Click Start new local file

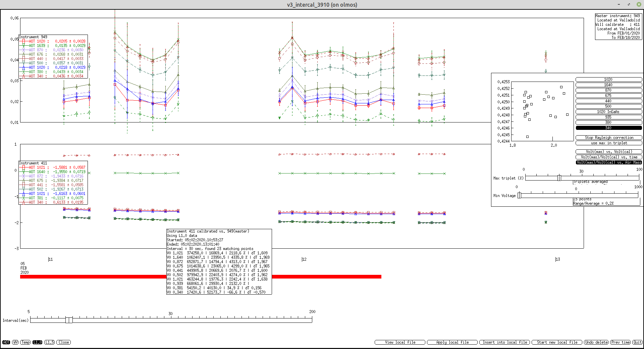point(557,342)
